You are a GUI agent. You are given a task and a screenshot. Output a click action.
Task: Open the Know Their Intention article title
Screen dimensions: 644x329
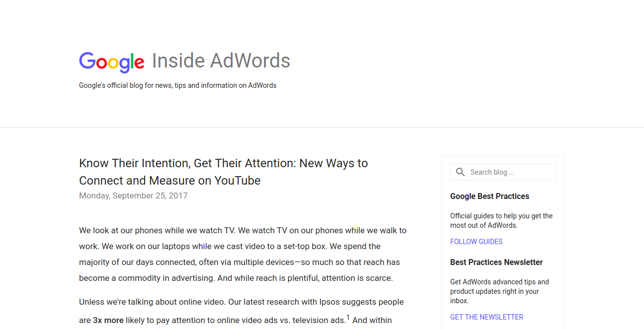click(224, 172)
